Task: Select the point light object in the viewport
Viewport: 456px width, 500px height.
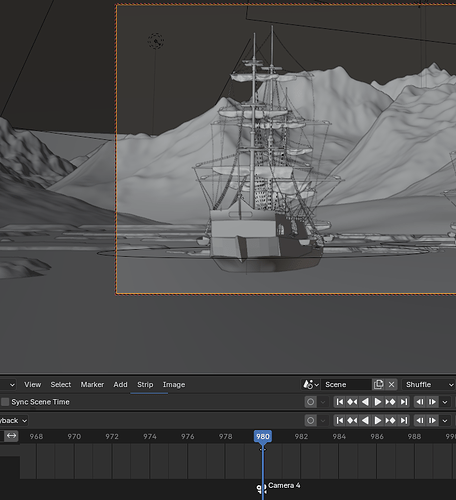Action: pos(156,41)
